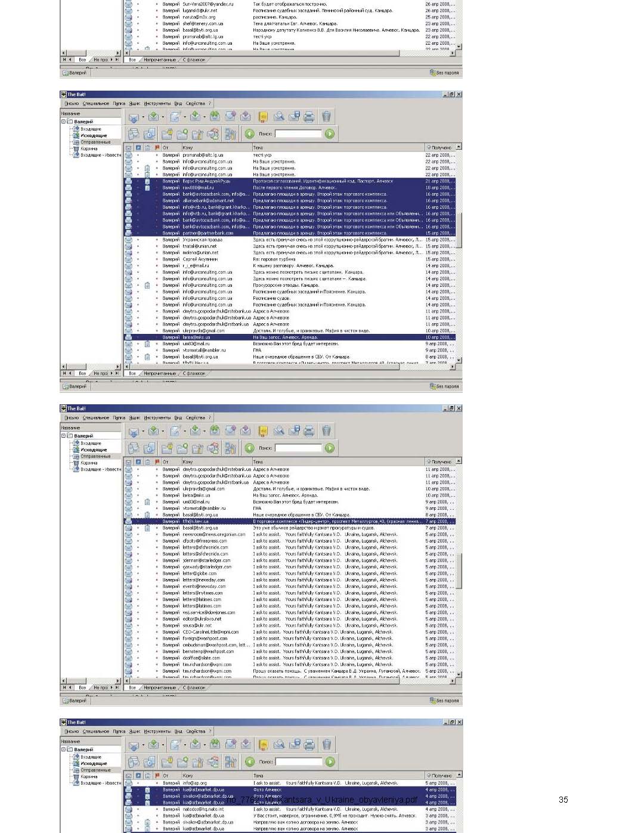Click trash bin icon in newsroom@news.oregonian.com window
644x833 pixels.
[326, 431]
